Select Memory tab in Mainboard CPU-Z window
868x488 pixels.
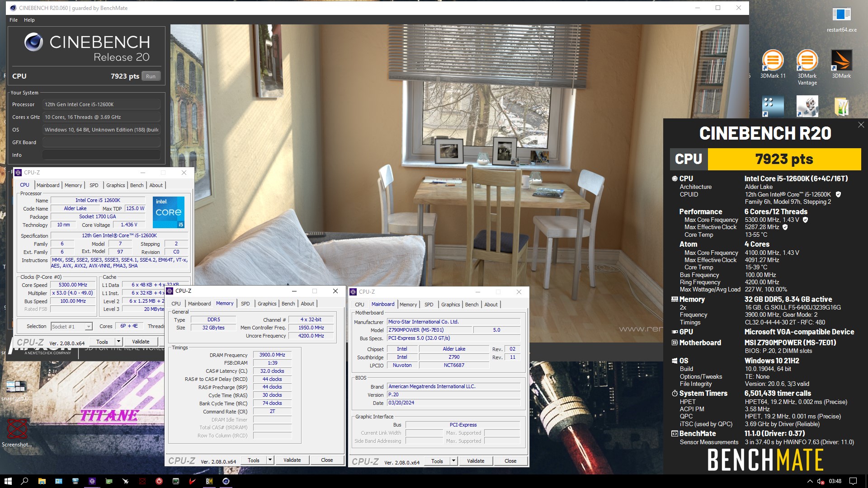coord(408,305)
